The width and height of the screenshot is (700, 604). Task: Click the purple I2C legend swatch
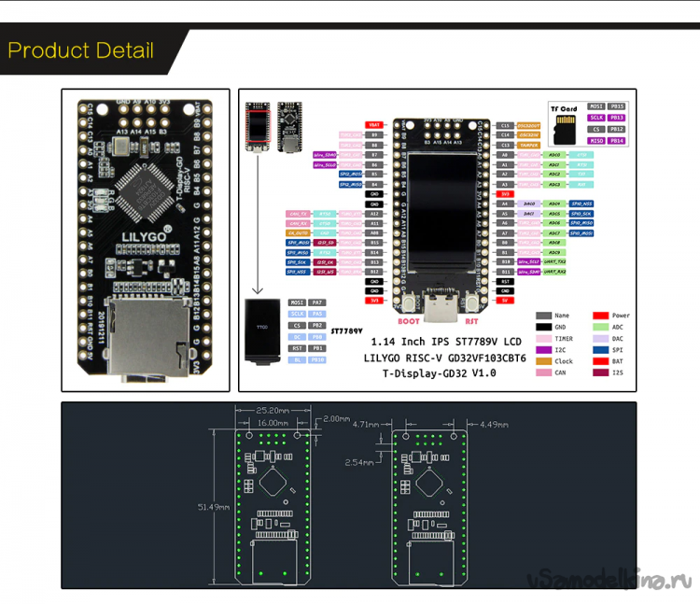tap(543, 349)
